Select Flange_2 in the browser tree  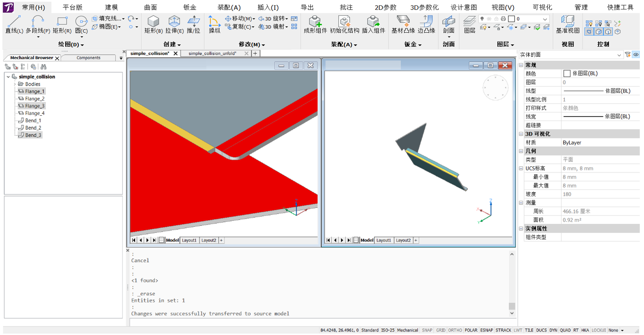point(35,99)
